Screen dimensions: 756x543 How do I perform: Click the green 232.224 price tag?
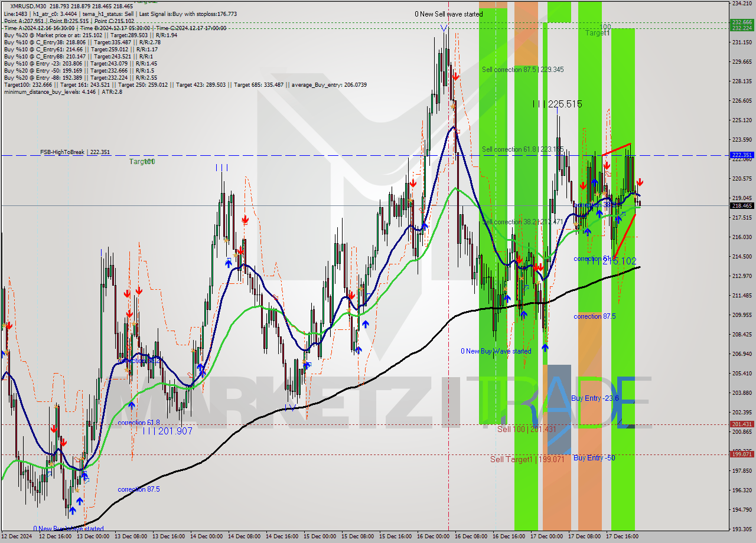click(x=742, y=28)
